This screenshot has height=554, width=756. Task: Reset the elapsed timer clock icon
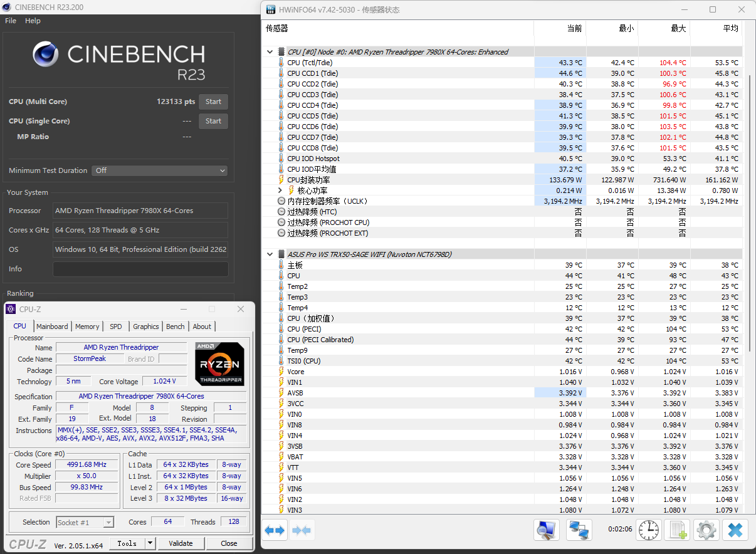(x=649, y=531)
